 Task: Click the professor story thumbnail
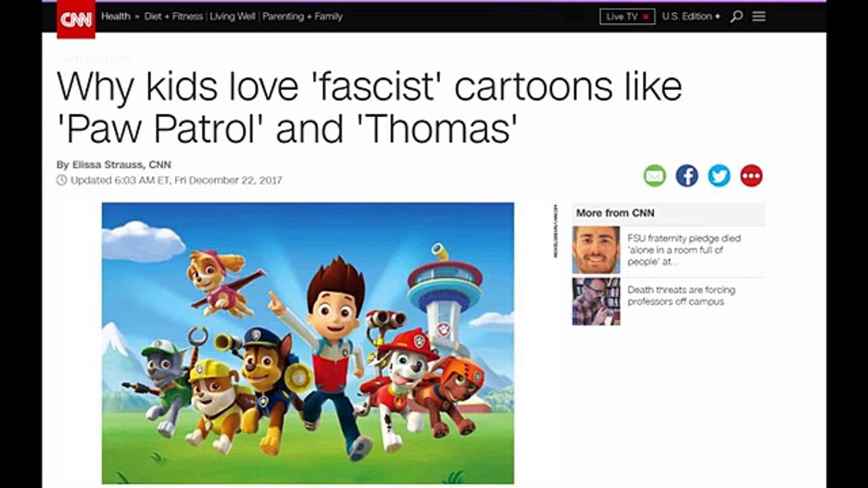[x=596, y=301]
